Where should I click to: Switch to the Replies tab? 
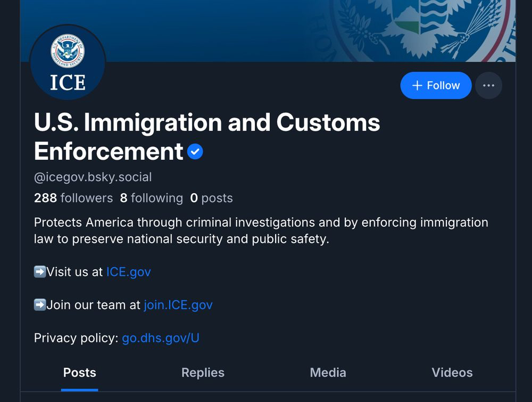pyautogui.click(x=203, y=373)
